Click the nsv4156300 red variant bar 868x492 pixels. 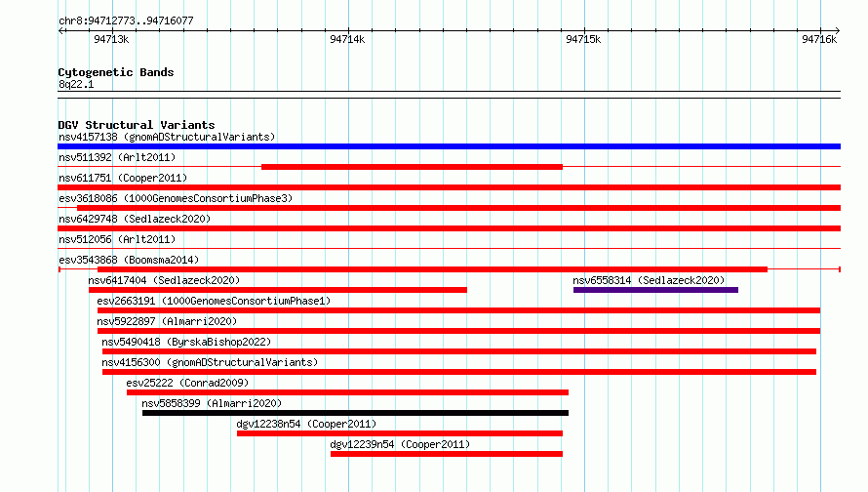click(x=459, y=372)
